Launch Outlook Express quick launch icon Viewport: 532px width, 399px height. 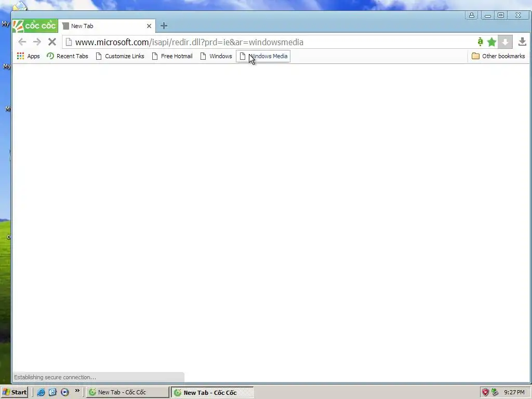tap(52, 392)
